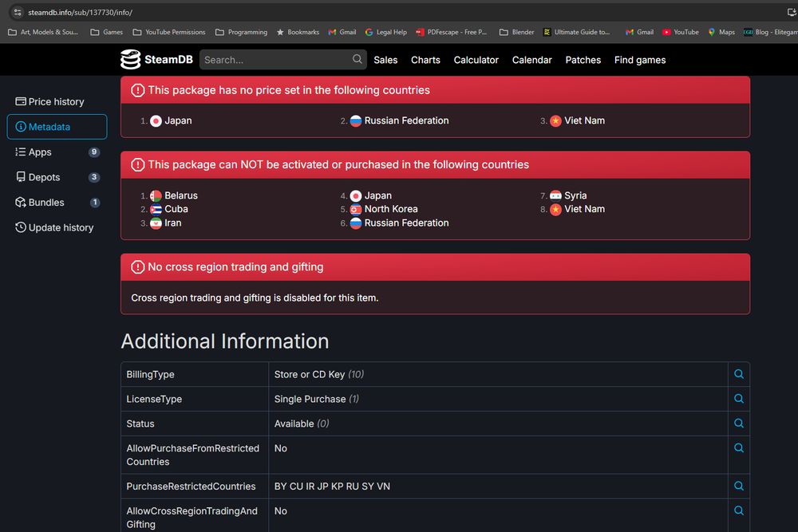Image resolution: width=798 pixels, height=532 pixels.
Task: Click the Belarus flag icon
Action: [156, 196]
